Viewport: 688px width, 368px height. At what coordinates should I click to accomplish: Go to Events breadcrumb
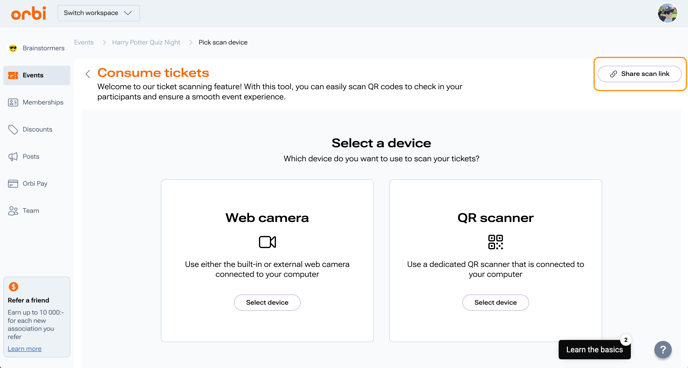(84, 43)
